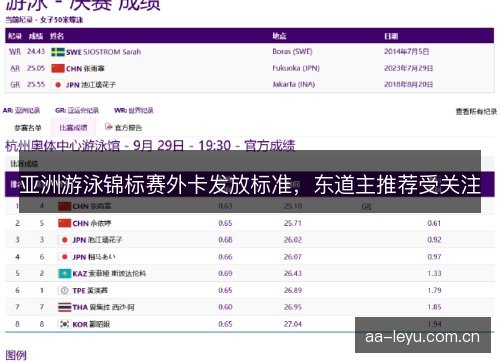Click the WR: 世界纪录 legend entry
The width and height of the screenshot is (500, 362).
(134, 110)
